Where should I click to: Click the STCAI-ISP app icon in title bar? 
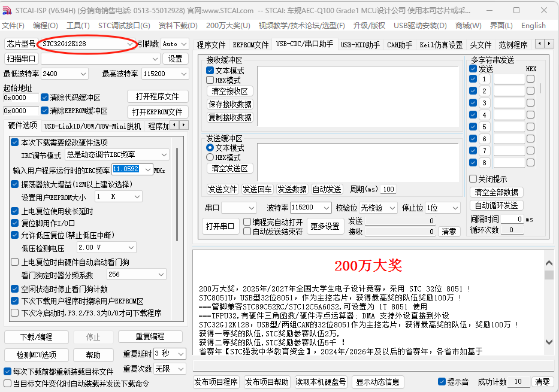[7, 10]
